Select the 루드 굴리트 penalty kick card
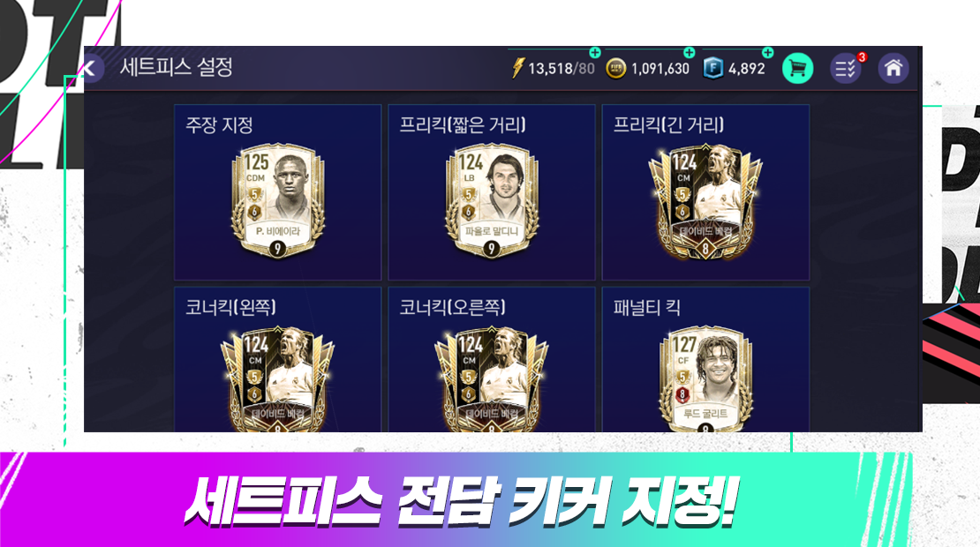 [705, 378]
